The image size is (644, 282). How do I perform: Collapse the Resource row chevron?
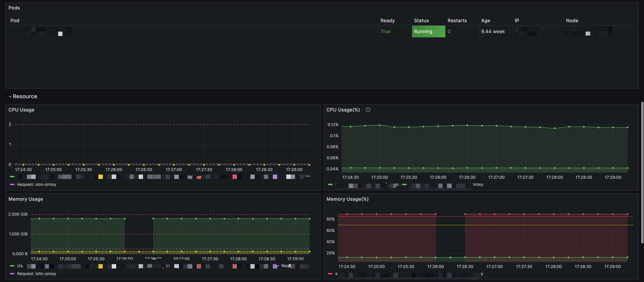point(10,97)
